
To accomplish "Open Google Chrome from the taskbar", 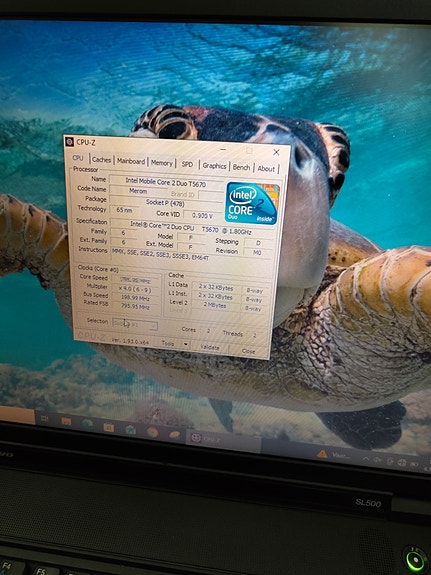I will [152, 432].
